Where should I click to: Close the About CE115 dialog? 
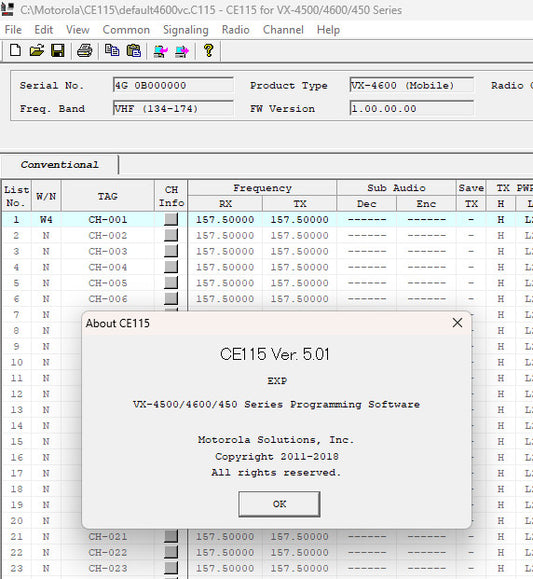pyautogui.click(x=457, y=323)
